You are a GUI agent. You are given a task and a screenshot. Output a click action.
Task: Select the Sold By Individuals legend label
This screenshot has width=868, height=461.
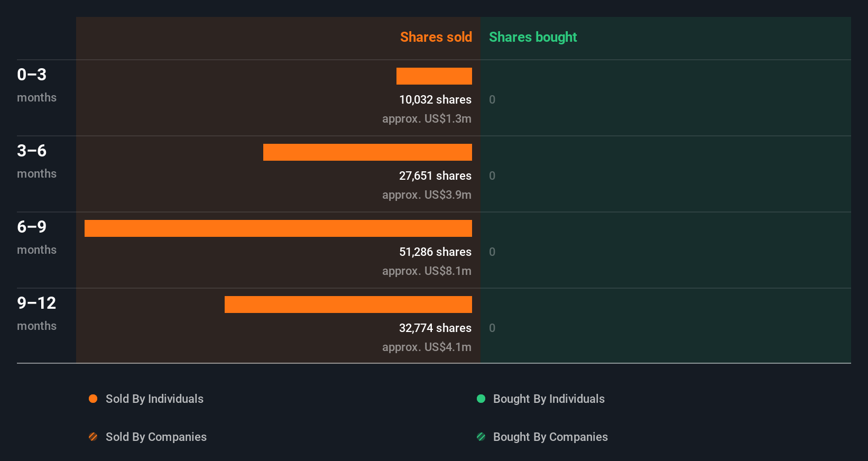[154, 399]
